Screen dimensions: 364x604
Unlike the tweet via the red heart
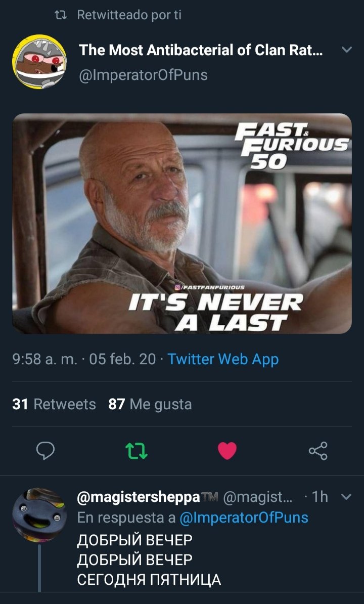[x=227, y=450]
